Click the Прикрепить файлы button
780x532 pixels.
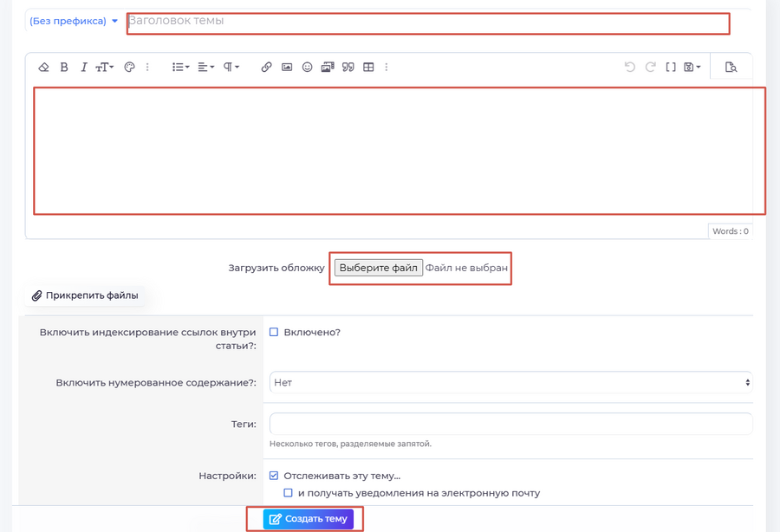[85, 295]
